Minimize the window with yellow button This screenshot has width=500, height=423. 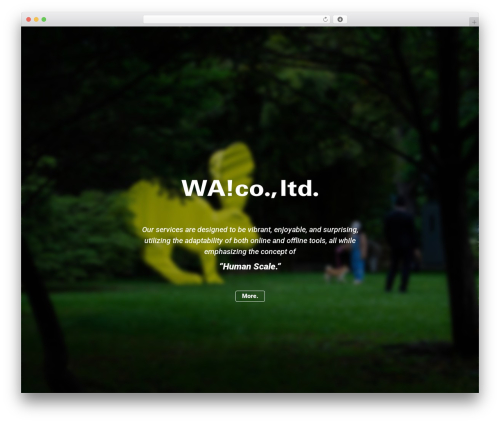click(x=36, y=19)
